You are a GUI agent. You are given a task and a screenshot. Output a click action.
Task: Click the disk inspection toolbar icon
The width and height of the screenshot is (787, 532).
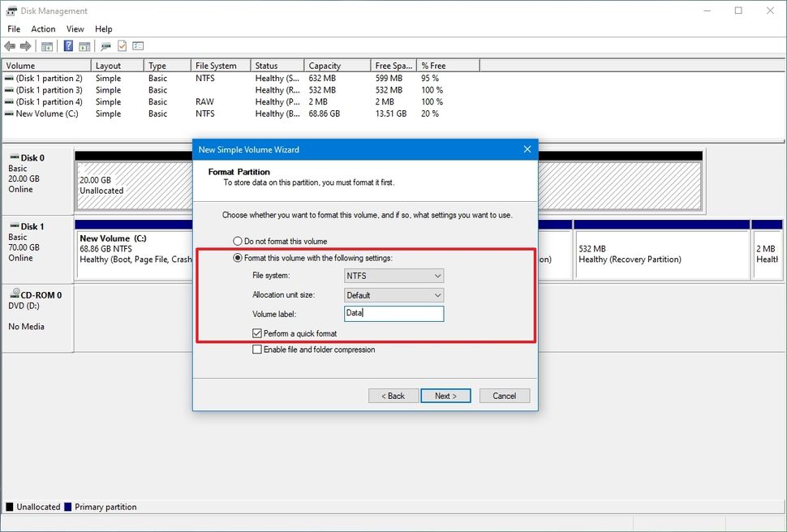(x=105, y=45)
